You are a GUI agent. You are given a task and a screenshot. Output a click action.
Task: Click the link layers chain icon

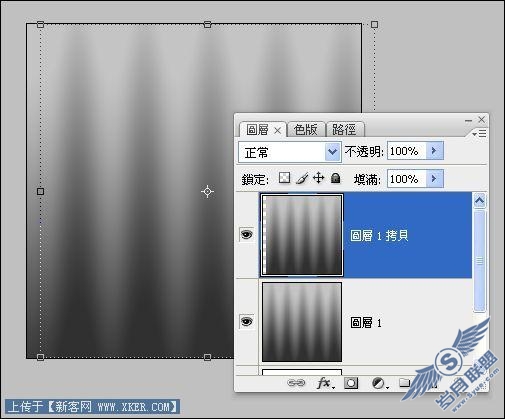[x=296, y=383]
